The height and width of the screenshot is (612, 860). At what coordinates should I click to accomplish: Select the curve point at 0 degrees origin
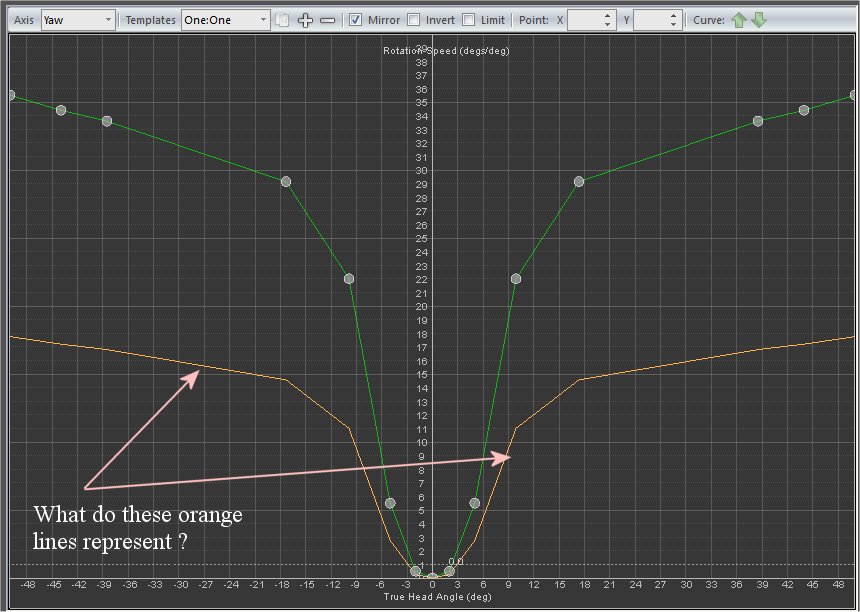click(x=432, y=576)
